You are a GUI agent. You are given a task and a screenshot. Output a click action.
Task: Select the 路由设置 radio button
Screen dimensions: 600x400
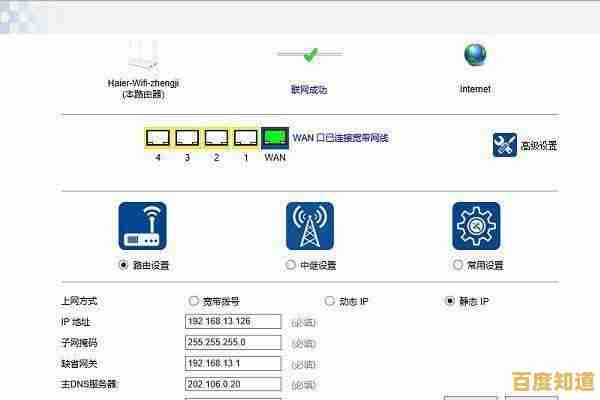(123, 264)
